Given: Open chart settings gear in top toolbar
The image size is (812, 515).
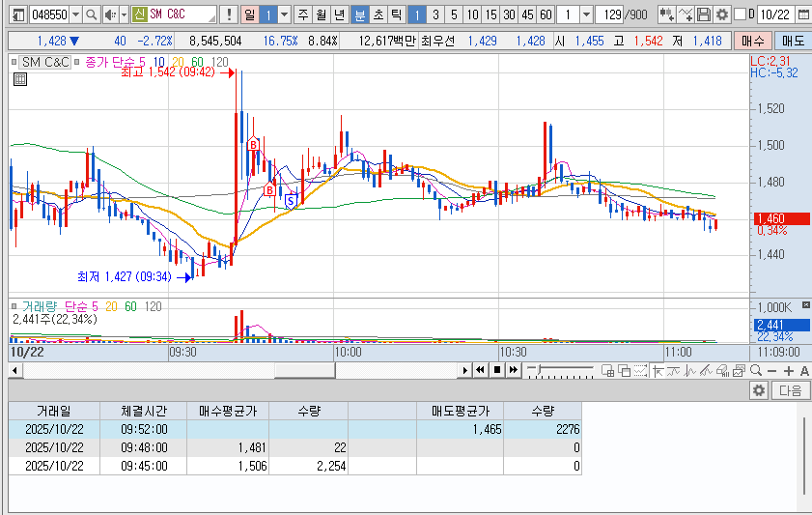Looking at the screenshot, I should (x=721, y=14).
